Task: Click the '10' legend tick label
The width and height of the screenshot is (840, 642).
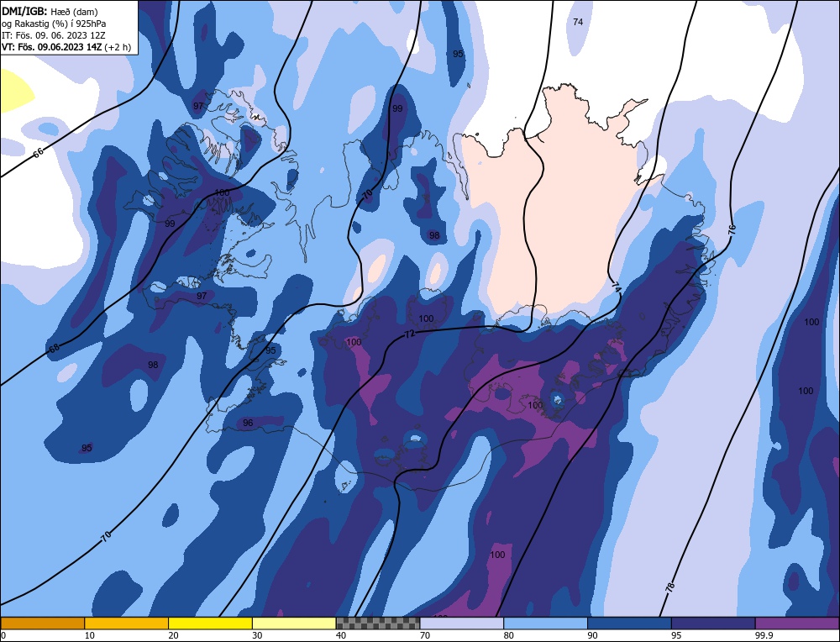Action: tap(89, 635)
